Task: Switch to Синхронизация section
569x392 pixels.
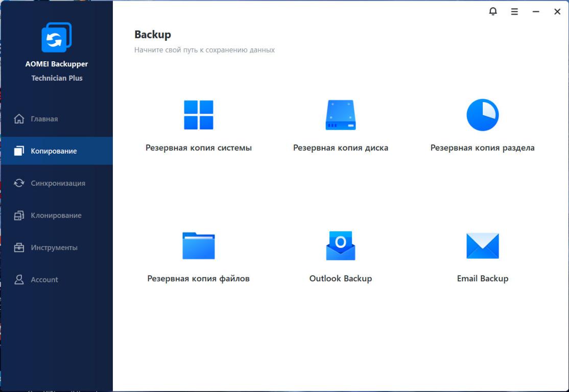Action: point(58,183)
